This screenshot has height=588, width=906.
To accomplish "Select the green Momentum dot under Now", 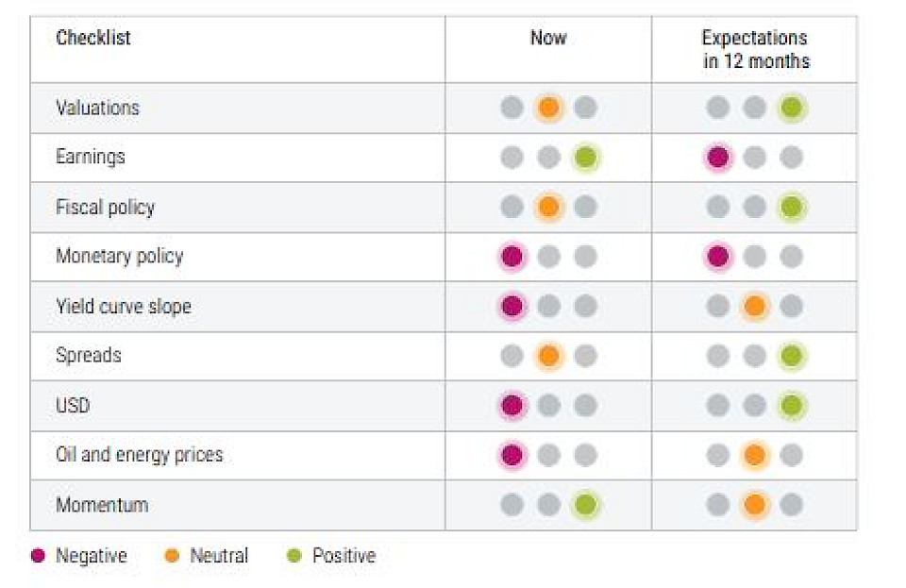I will click(x=585, y=505).
